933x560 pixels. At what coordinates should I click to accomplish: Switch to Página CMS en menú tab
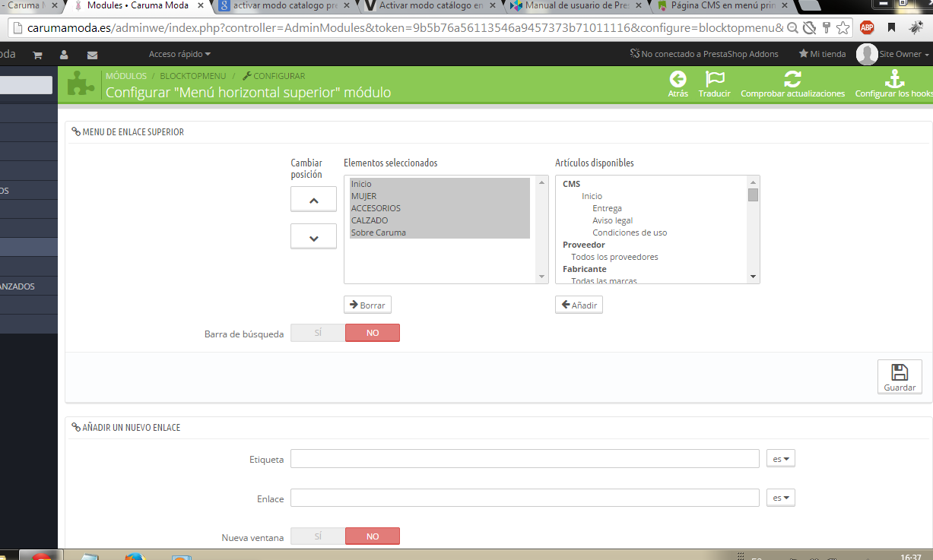coord(723,5)
